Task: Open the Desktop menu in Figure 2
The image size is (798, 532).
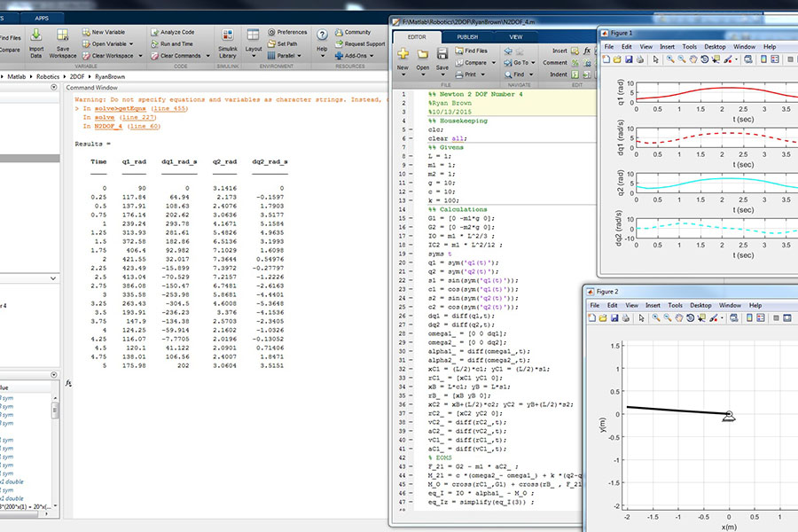Action: pos(700,305)
